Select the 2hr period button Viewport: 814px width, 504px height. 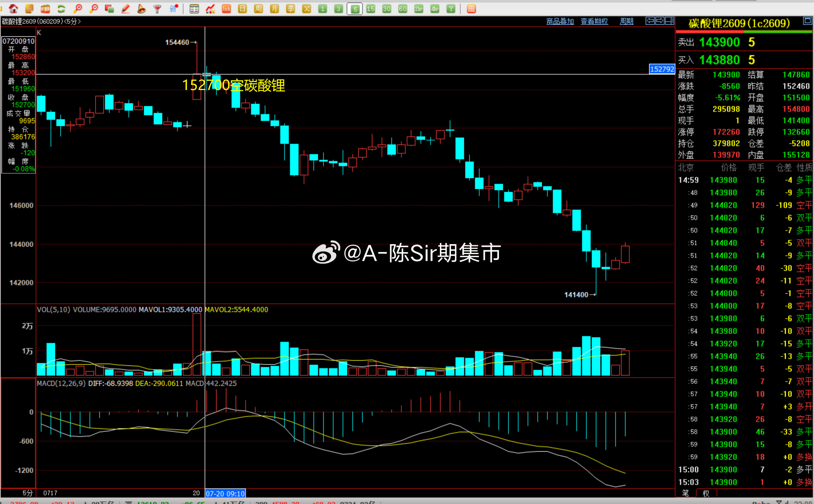point(419,8)
